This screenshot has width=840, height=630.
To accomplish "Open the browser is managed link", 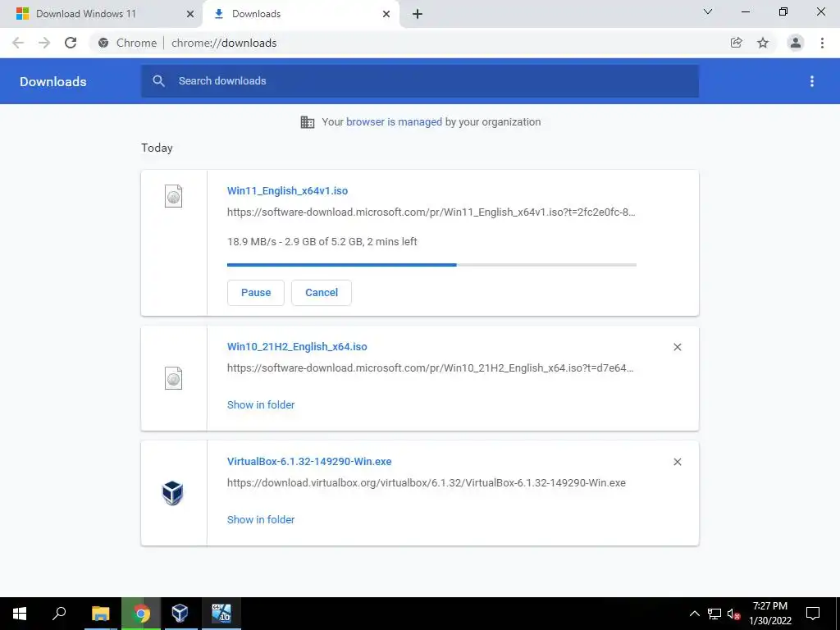I will [x=394, y=121].
